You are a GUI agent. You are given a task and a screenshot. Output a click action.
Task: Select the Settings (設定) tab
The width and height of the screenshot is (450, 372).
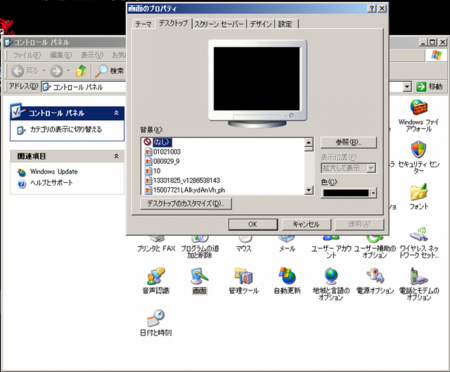tap(285, 24)
